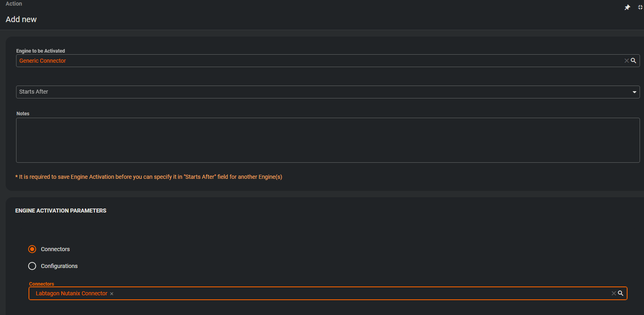Screen dimensions: 644x315
Task: Expand the Starts After dropdown arrow
Action: [634, 92]
